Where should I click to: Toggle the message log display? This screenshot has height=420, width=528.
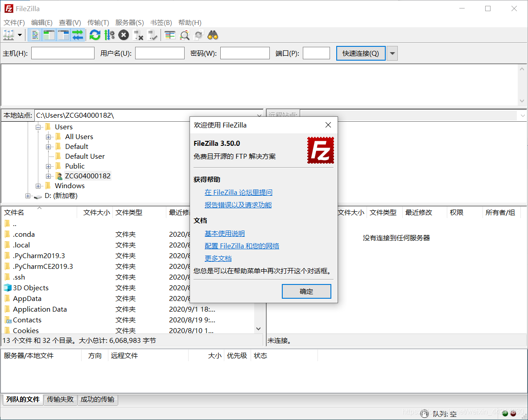pyautogui.click(x=35, y=35)
